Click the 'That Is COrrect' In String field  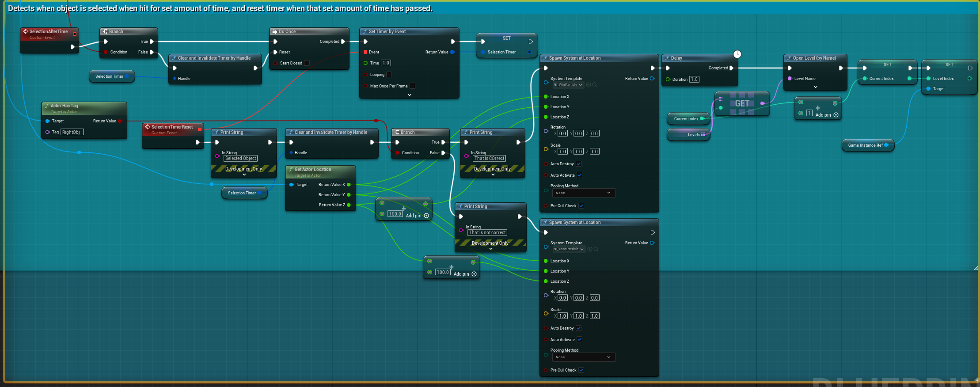point(490,158)
